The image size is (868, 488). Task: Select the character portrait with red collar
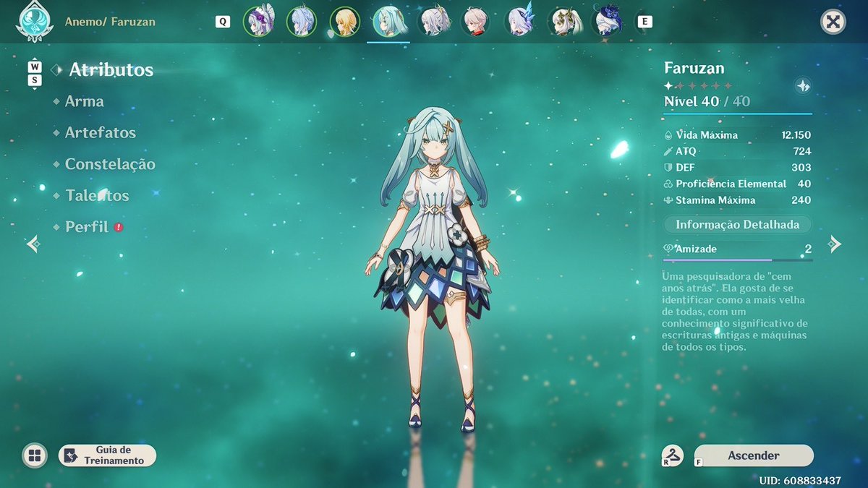coord(475,22)
